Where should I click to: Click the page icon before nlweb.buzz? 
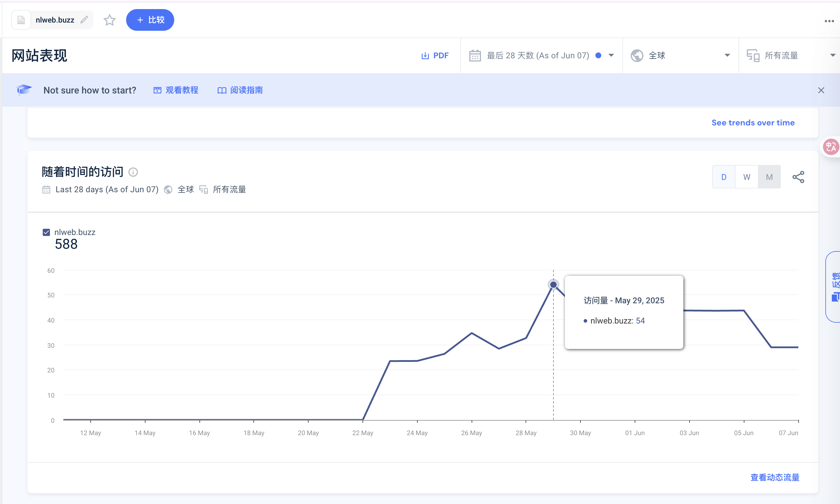(21, 20)
